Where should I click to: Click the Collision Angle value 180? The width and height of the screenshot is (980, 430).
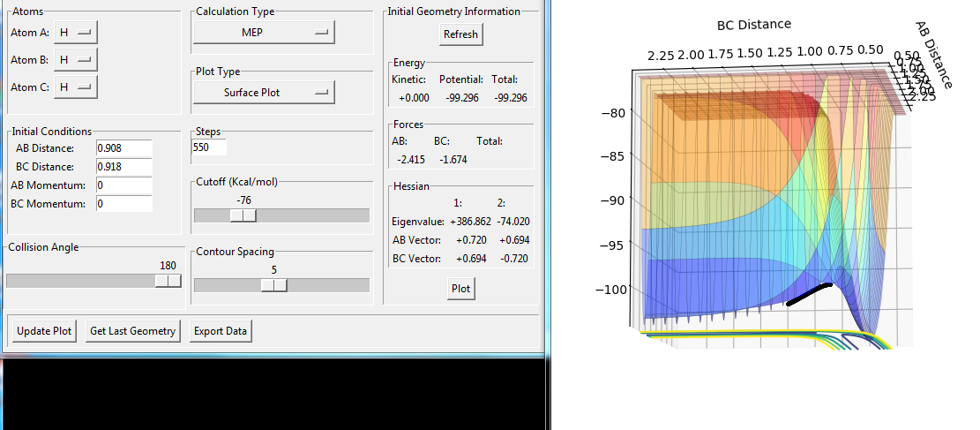click(168, 266)
